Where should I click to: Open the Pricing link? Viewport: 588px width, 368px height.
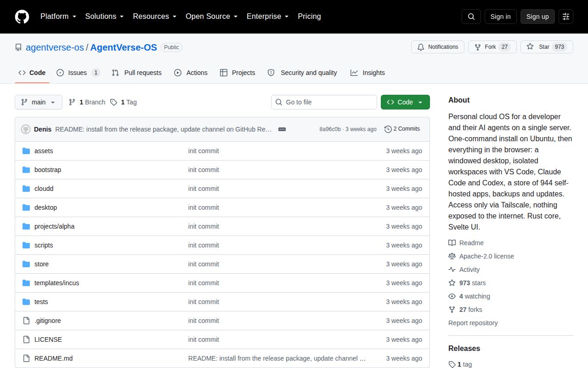tap(309, 17)
